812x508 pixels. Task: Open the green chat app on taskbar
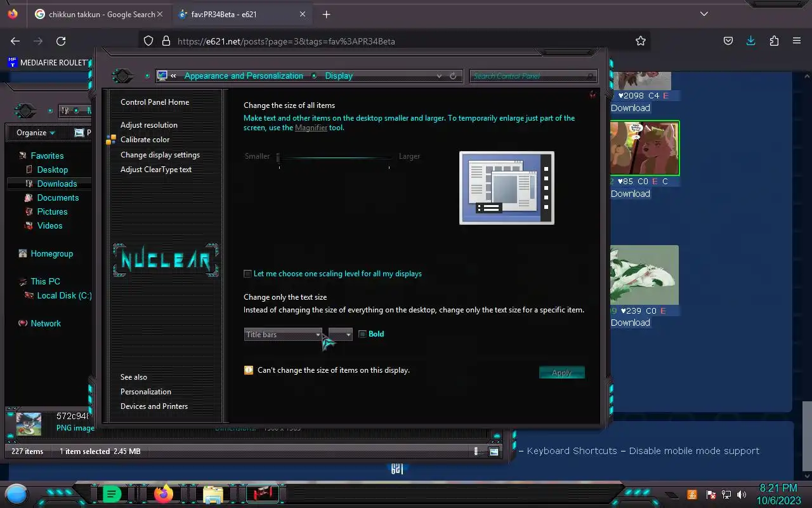point(112,494)
